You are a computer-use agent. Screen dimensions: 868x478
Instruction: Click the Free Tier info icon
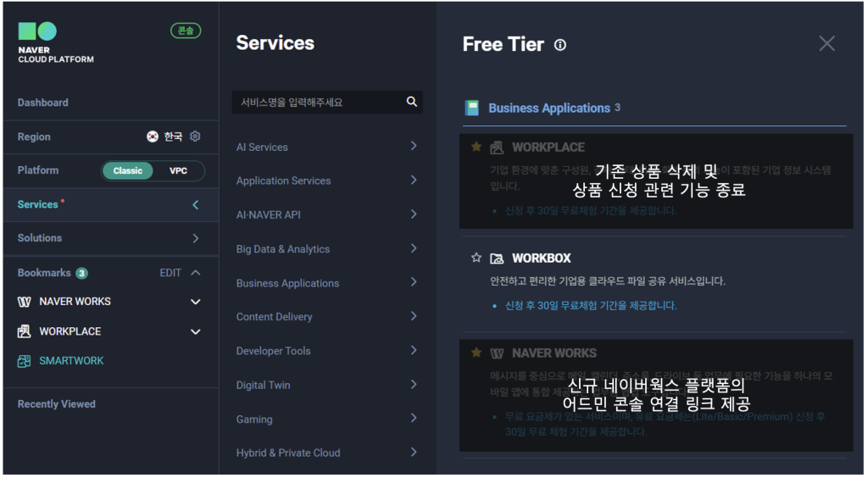coord(559,46)
